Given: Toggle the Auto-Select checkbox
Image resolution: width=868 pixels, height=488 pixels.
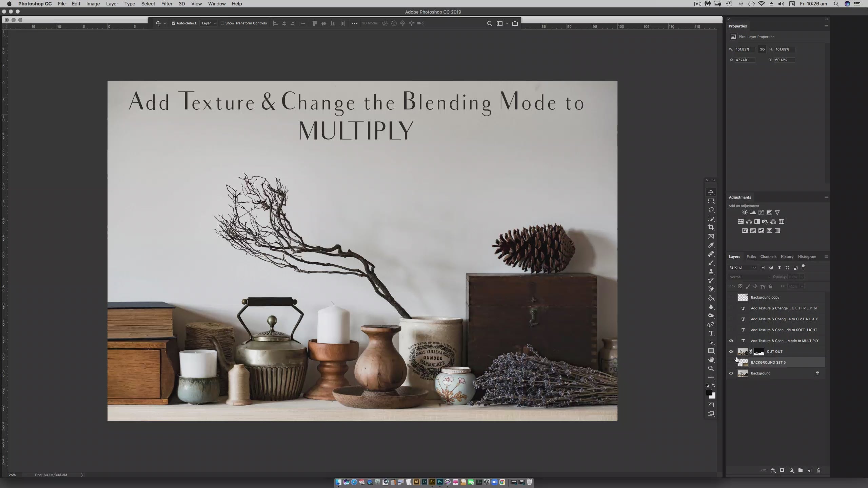Looking at the screenshot, I should (x=174, y=23).
